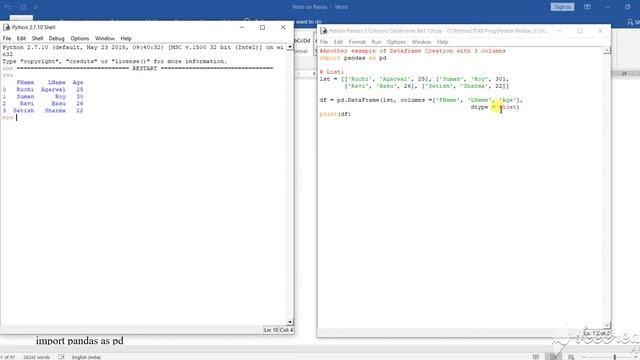Open the File menu in the editor window
This screenshot has height=360, width=640.
pos(324,42)
